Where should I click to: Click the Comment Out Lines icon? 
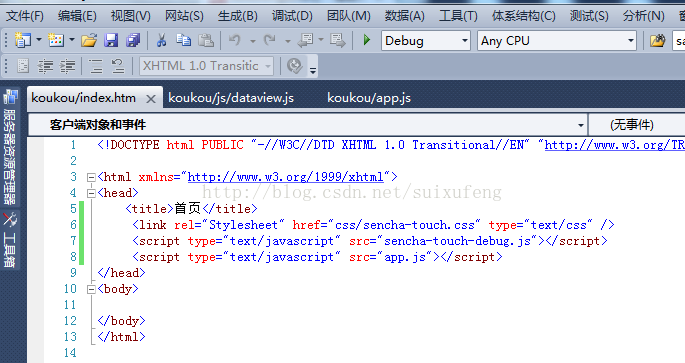(x=96, y=66)
